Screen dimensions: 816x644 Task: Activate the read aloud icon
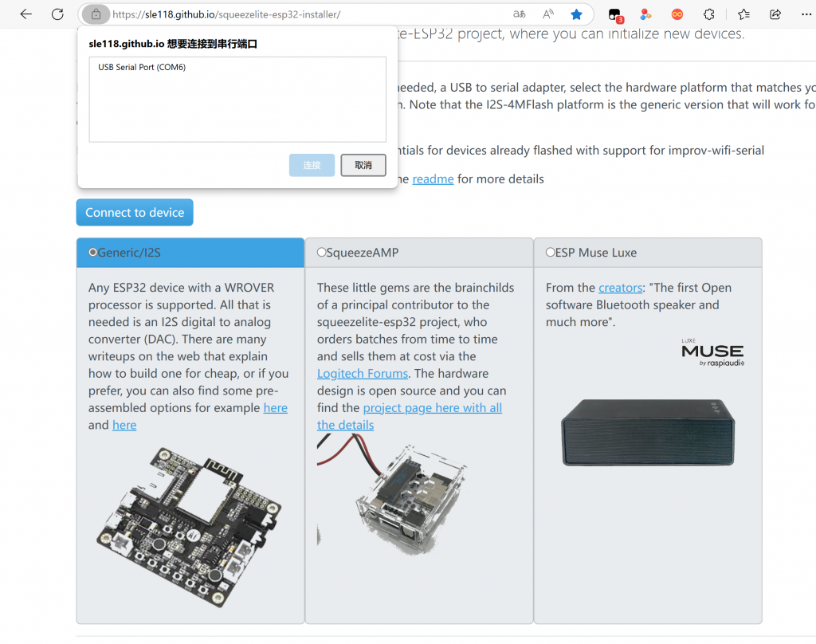[x=548, y=14]
